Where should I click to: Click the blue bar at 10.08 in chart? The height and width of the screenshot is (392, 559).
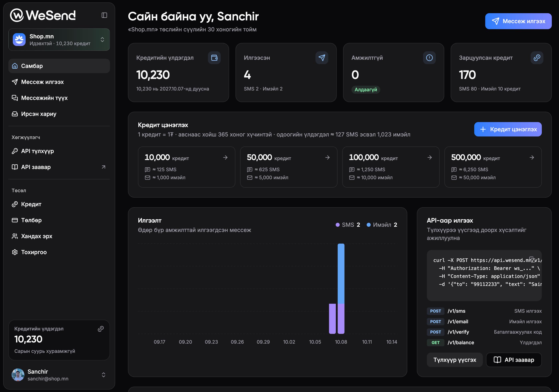[341, 274]
